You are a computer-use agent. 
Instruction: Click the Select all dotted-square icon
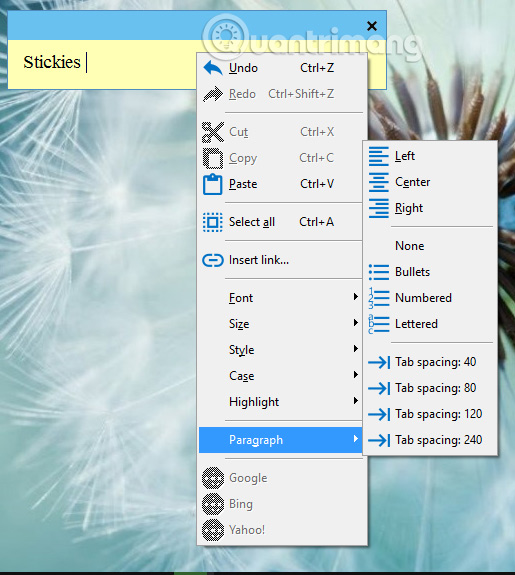point(213,222)
